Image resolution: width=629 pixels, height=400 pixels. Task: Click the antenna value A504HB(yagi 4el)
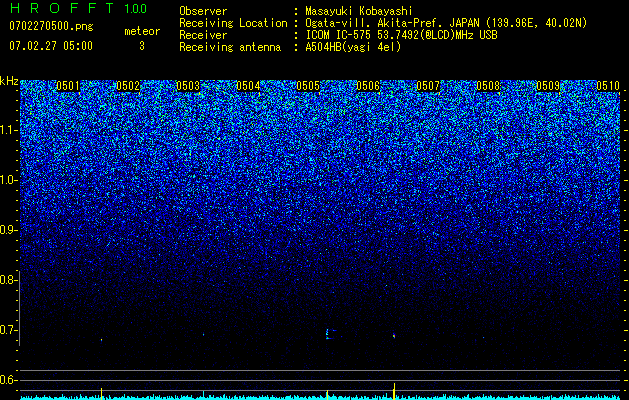click(353, 47)
